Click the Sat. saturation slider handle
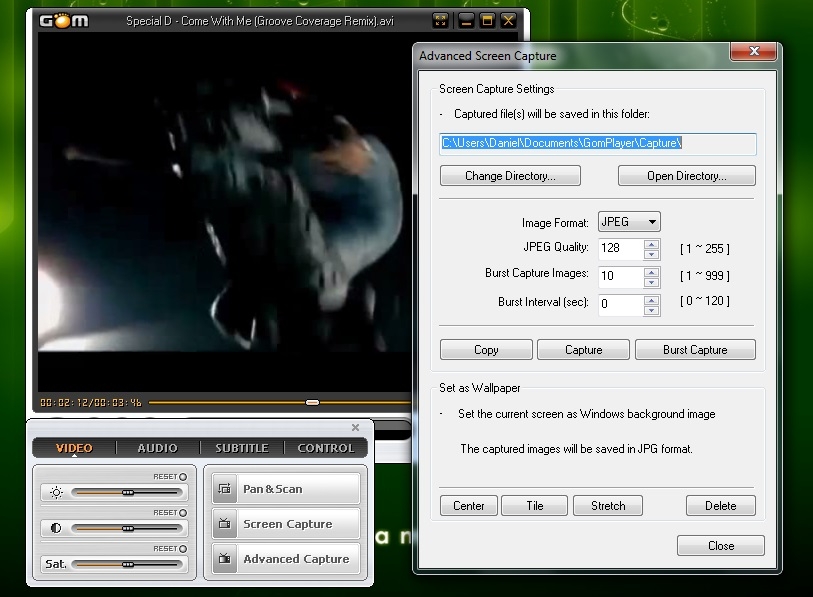This screenshot has width=813, height=597. click(x=128, y=564)
